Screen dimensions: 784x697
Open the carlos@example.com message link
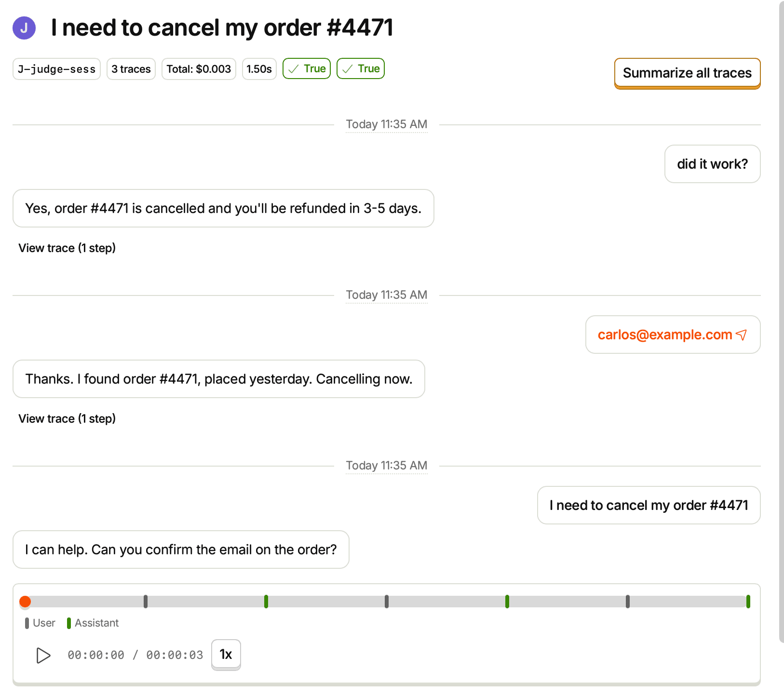(x=665, y=335)
